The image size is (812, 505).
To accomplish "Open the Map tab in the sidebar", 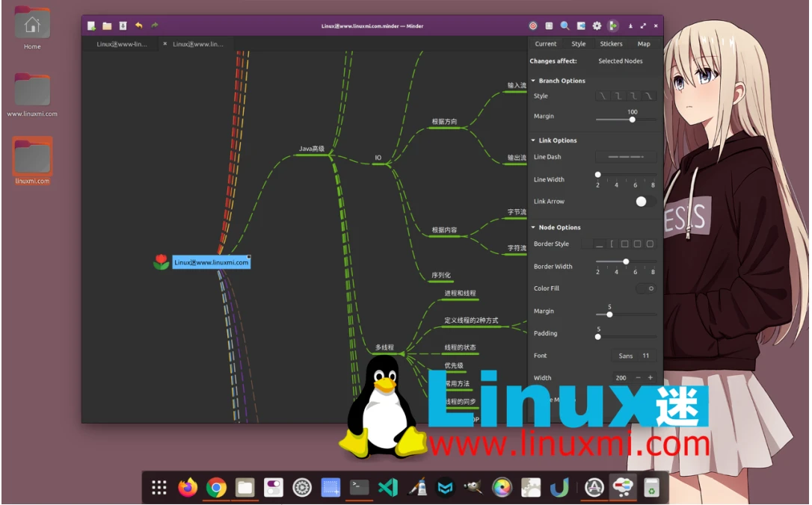I will click(644, 43).
